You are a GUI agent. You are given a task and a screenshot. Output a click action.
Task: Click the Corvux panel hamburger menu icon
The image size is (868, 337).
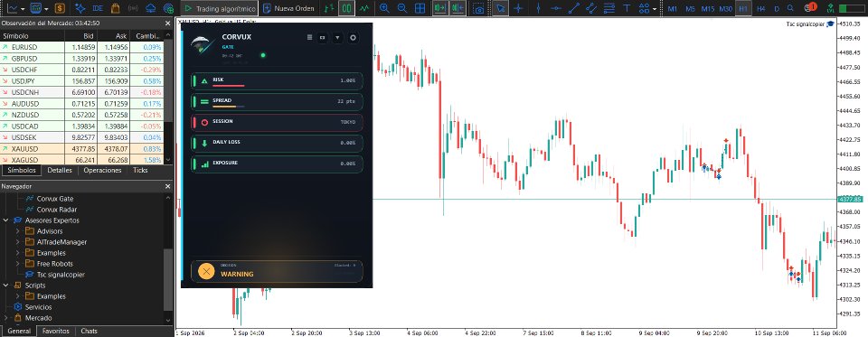310,38
